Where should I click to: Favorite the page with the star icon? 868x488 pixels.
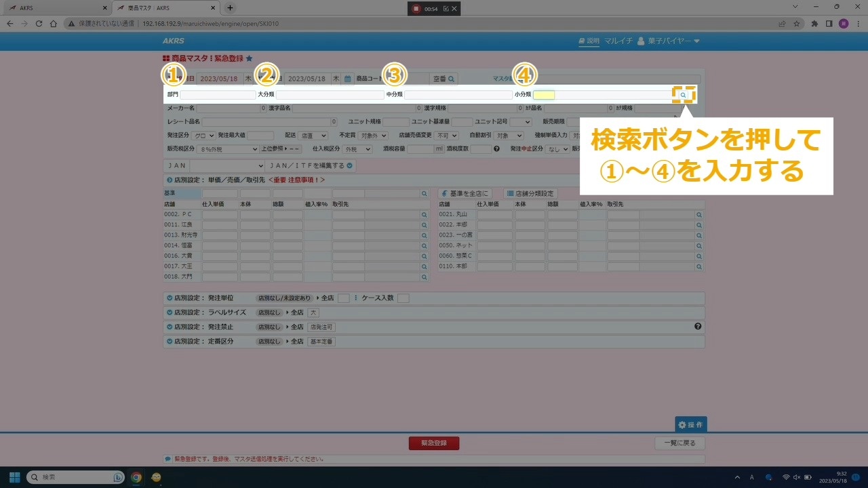tap(249, 59)
